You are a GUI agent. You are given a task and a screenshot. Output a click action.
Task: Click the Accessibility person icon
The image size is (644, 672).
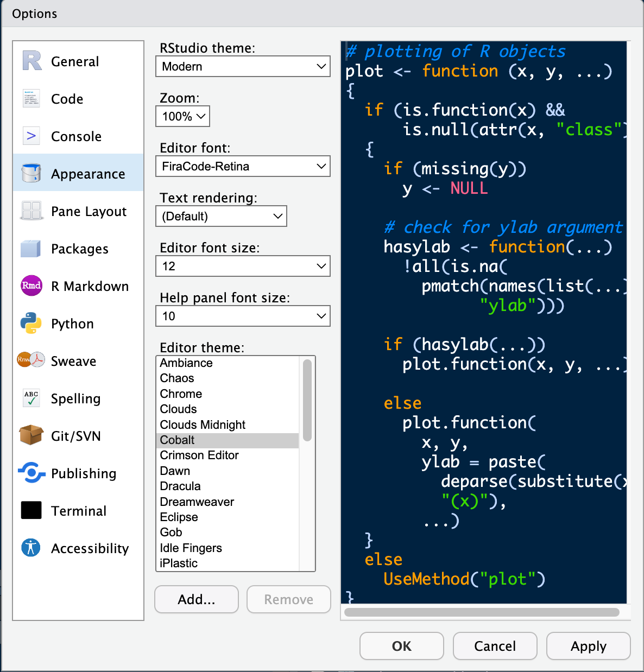[31, 547]
